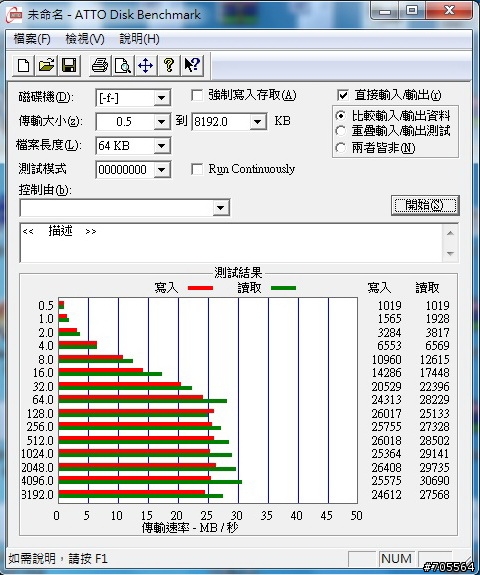Image resolution: width=480 pixels, height=575 pixels.
Task: Click the green 讀取 legend swatch
Action: [283, 288]
